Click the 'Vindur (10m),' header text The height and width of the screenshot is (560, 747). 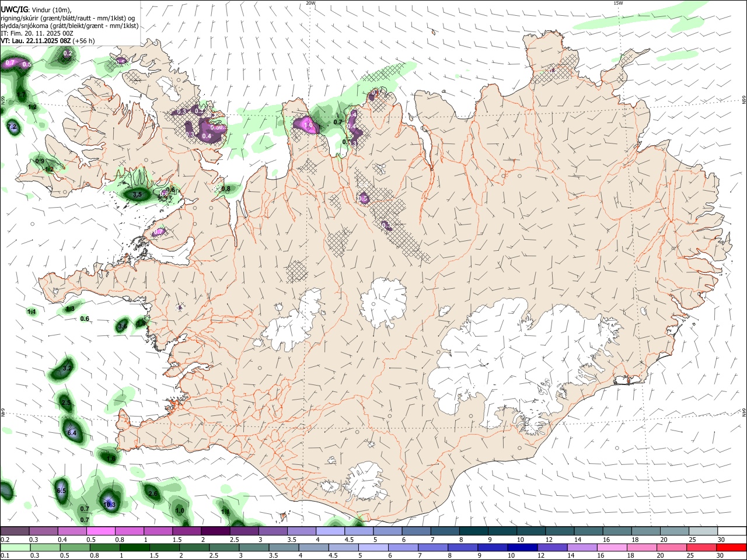coord(51,10)
